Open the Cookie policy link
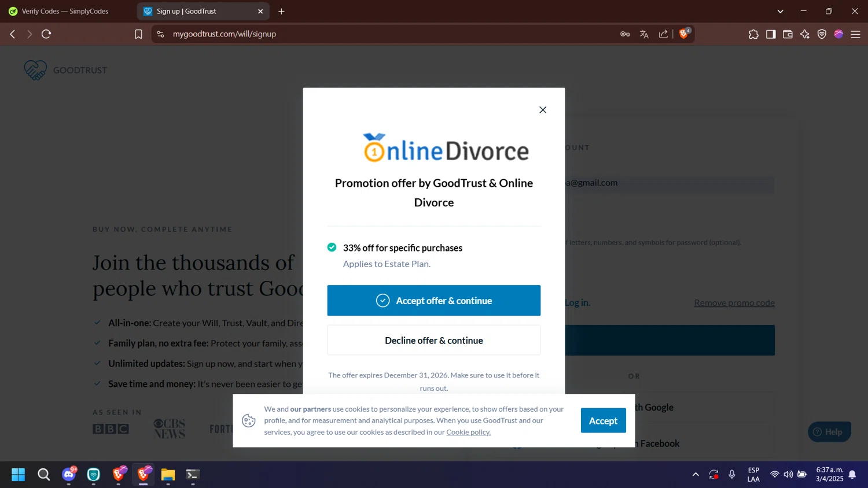The image size is (868, 488). coord(468,432)
